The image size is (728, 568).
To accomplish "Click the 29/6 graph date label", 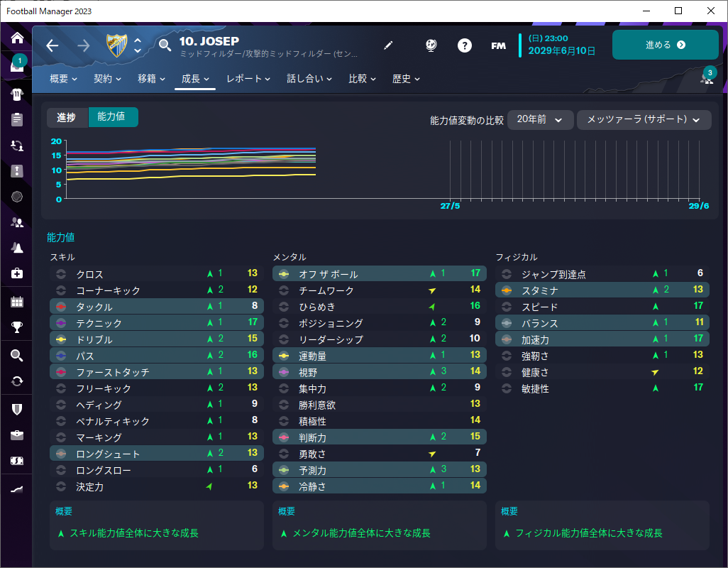I will (x=698, y=206).
